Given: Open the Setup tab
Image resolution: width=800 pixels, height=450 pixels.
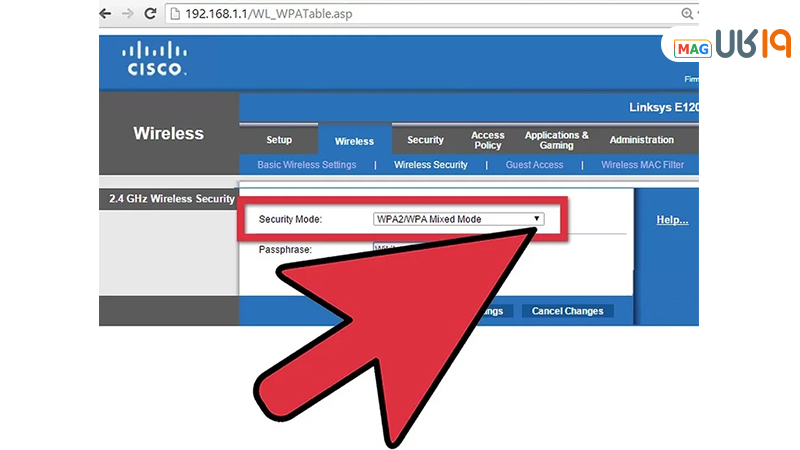Looking at the screenshot, I should 279,141.
